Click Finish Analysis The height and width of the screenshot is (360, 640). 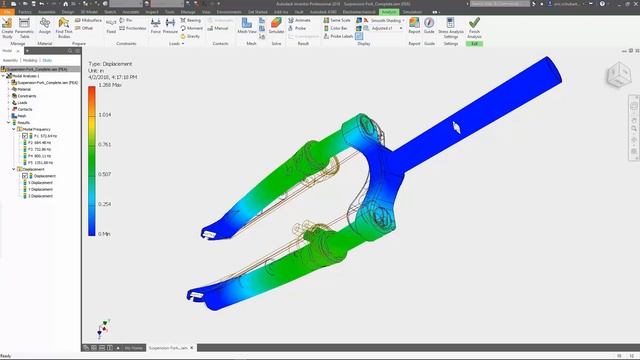474,28
